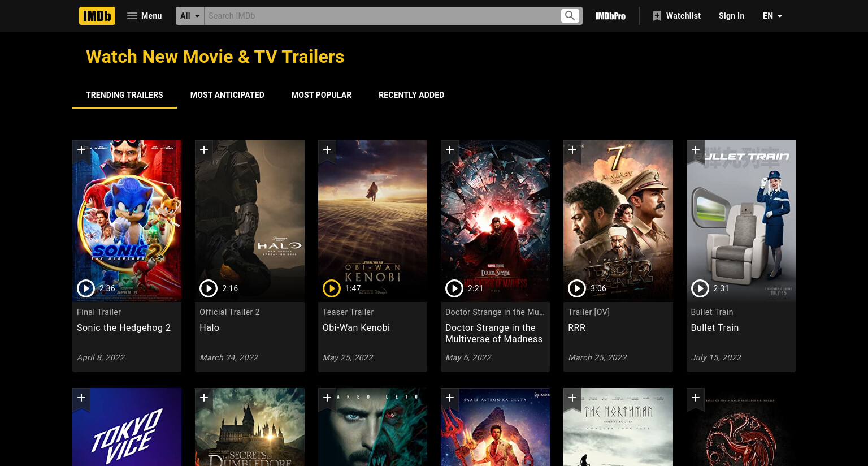Open IMDbPro link
The image size is (868, 466).
coord(610,16)
